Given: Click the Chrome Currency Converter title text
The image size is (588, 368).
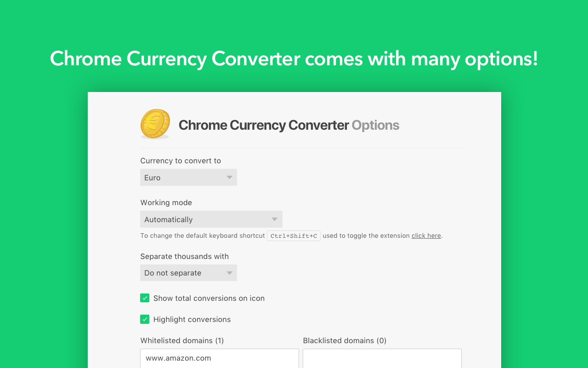Looking at the screenshot, I should pyautogui.click(x=264, y=125).
